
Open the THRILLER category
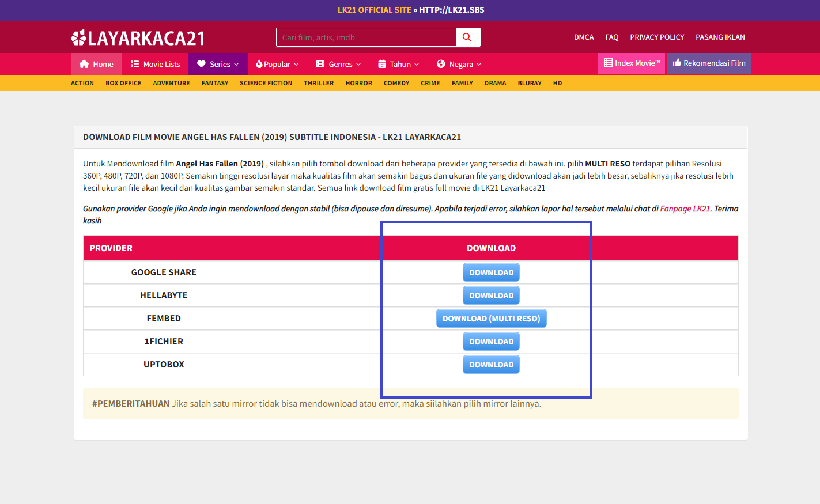[x=319, y=83]
